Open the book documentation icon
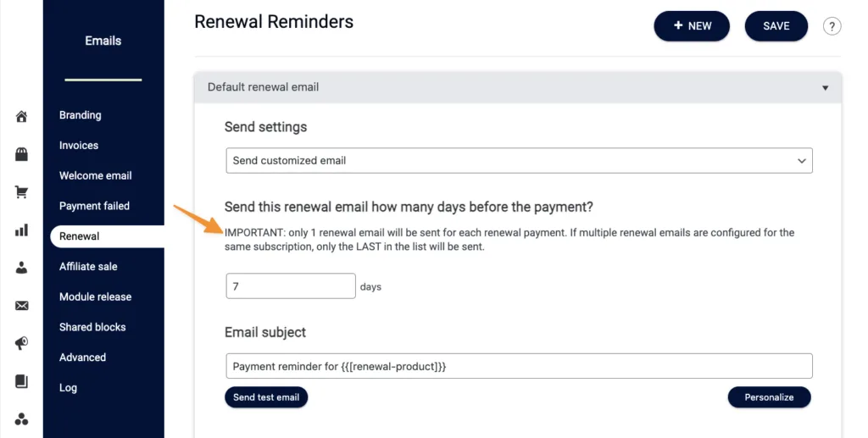Viewport: 868px width, 438px height. click(21, 381)
